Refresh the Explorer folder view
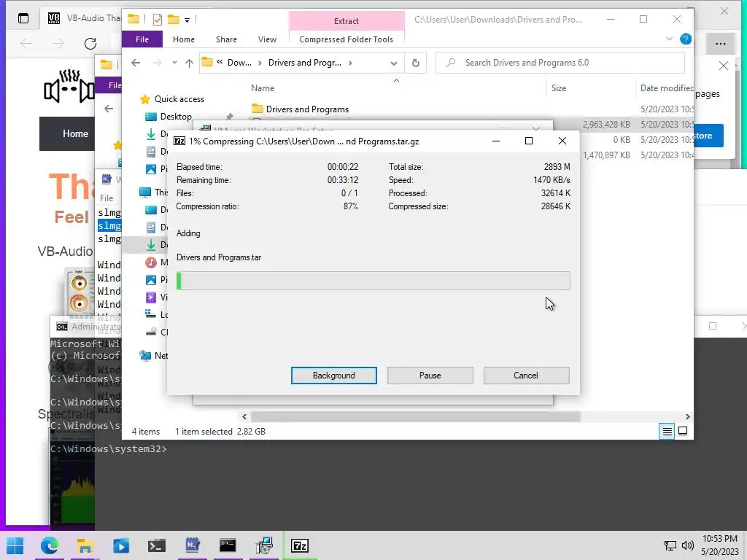Viewport: 747px width, 560px height. click(x=415, y=63)
